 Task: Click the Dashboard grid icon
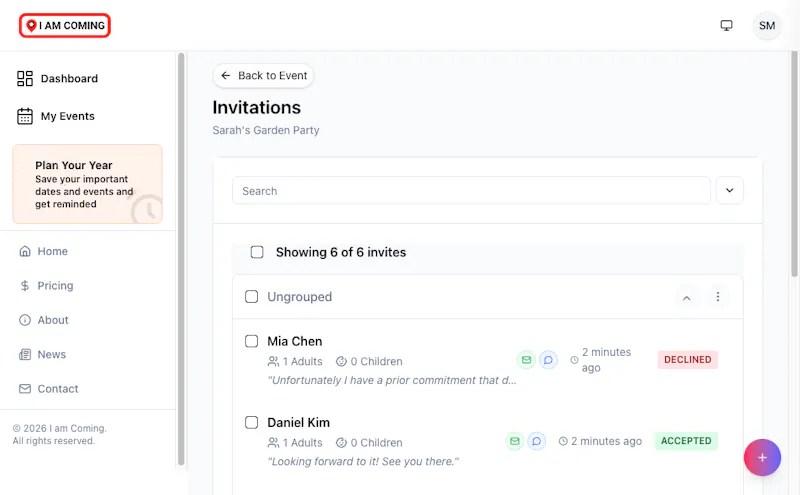tap(24, 78)
